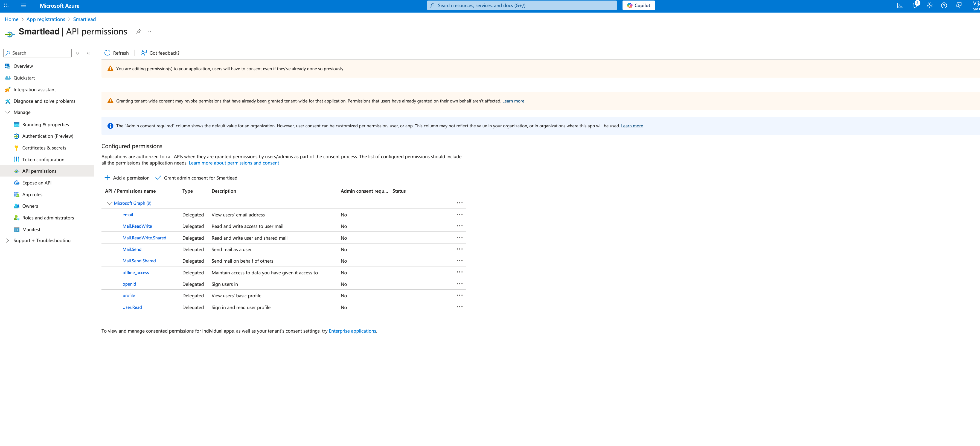
Task: Open ellipsis menu for Mail.ReadWrite.Shared row
Action: (460, 238)
